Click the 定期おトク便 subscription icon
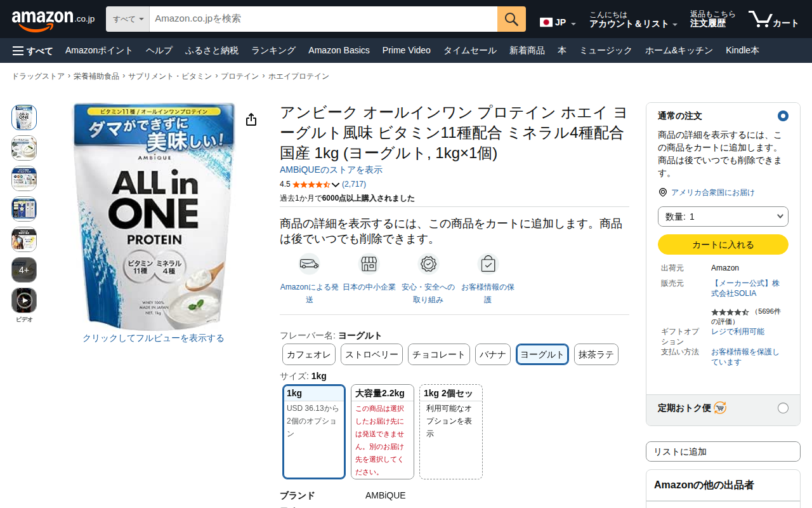Screen dimensions: 812x508 point(719,408)
